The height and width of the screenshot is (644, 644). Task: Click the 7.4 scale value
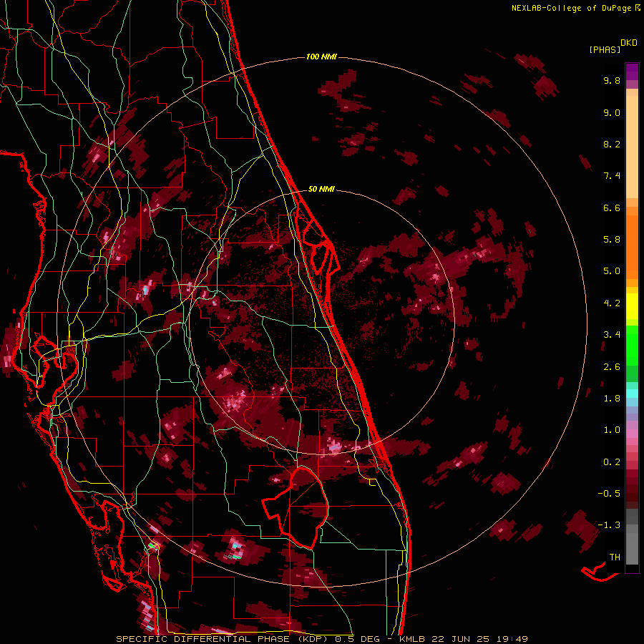[x=612, y=176]
